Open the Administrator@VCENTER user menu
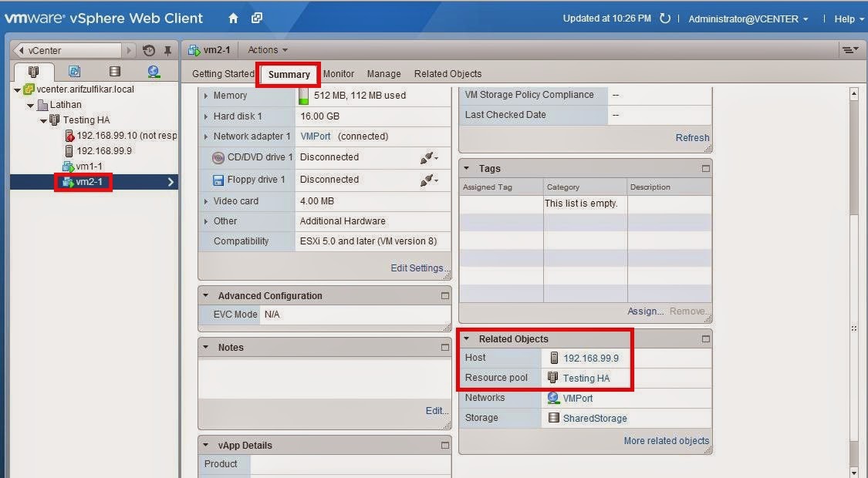The height and width of the screenshot is (478, 868). click(x=744, y=19)
